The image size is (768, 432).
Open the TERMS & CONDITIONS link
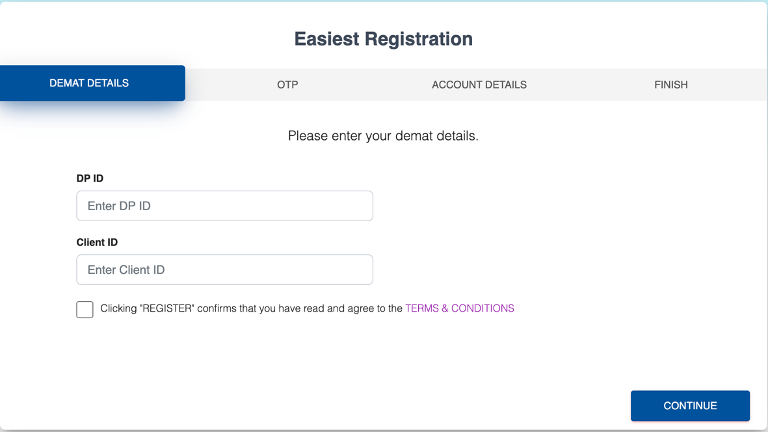460,309
